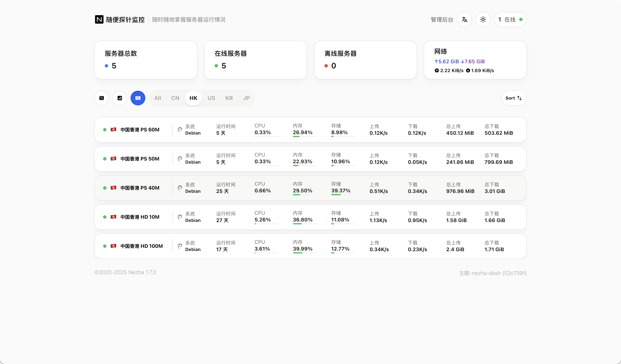
Task: Click the 1 在线 online indicator
Action: (x=510, y=19)
